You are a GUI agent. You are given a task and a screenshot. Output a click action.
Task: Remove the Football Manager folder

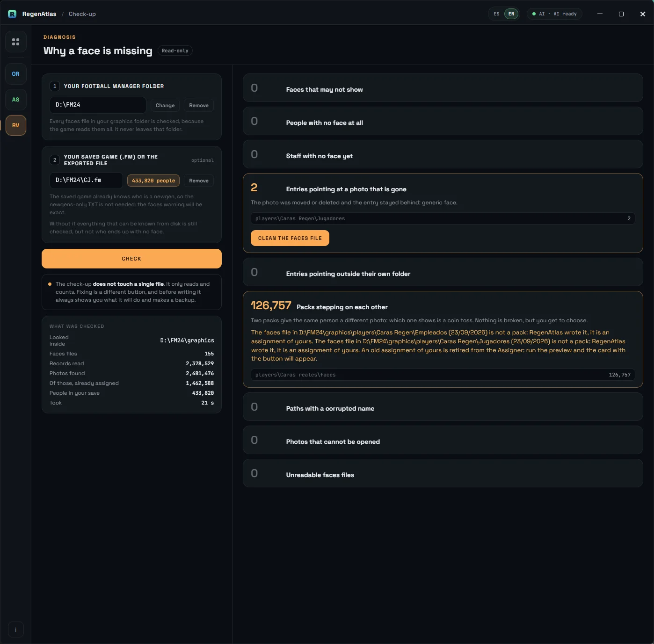pyautogui.click(x=199, y=105)
